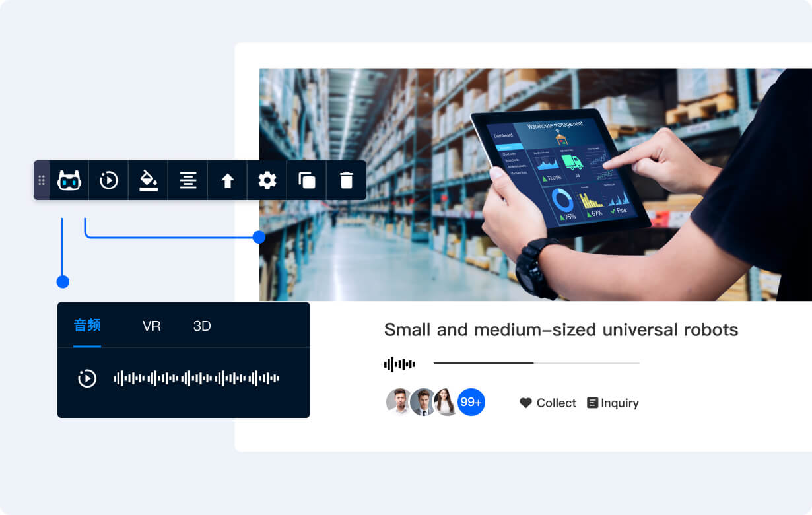This screenshot has width=812, height=515.
Task: Switch to the 音频 tab
Action: pos(87,326)
